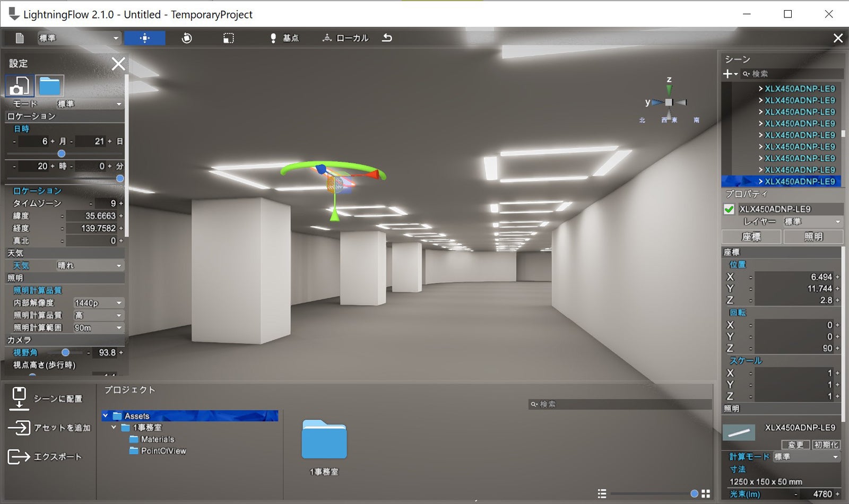
Task: Click the view orientation axis gizmo
Action: coord(669,102)
